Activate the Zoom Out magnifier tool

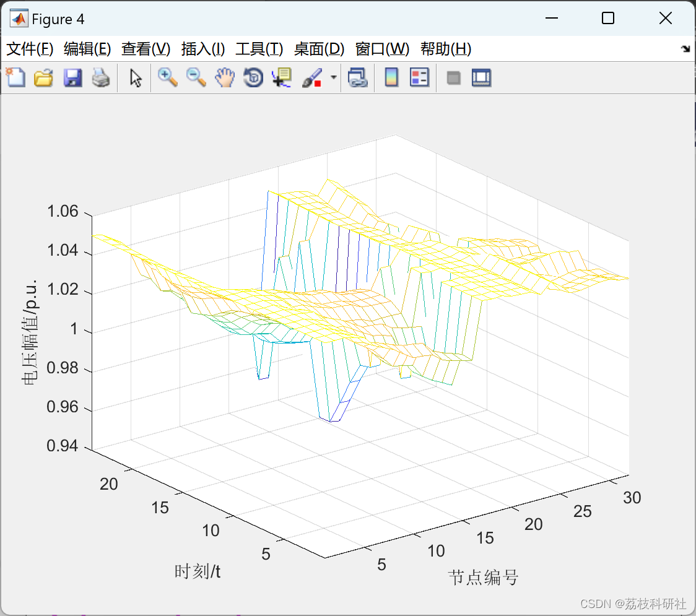click(196, 77)
